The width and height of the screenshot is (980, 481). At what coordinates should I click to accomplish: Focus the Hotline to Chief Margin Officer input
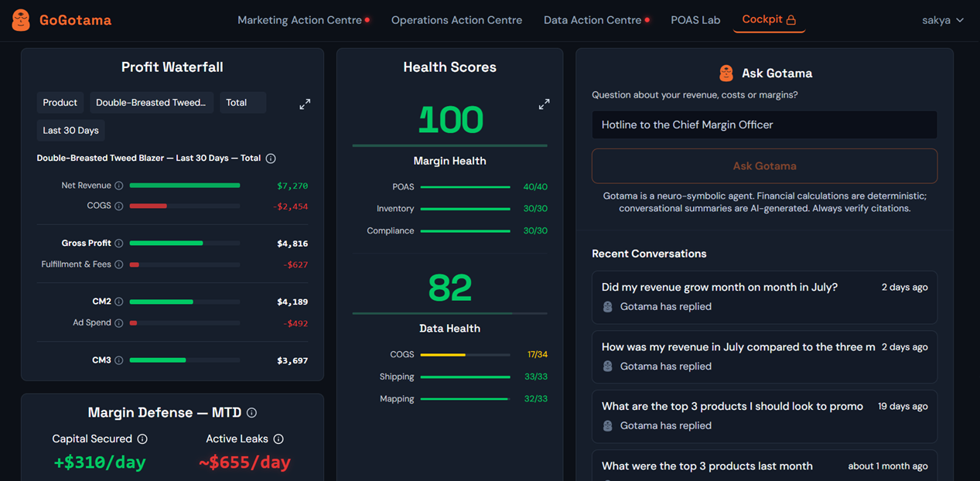point(764,125)
